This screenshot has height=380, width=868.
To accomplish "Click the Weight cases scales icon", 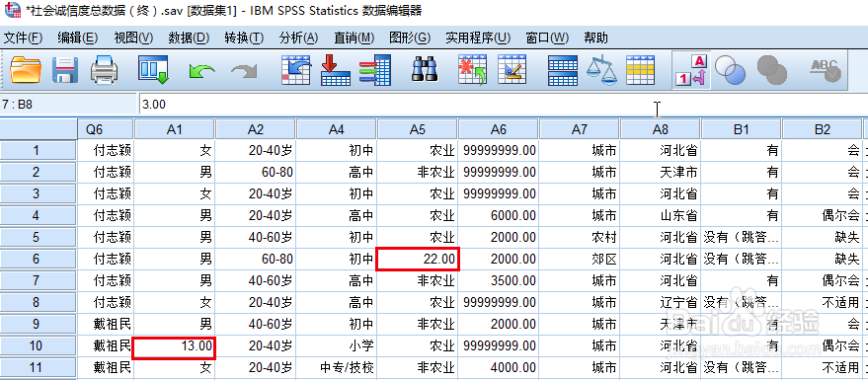I will [601, 70].
